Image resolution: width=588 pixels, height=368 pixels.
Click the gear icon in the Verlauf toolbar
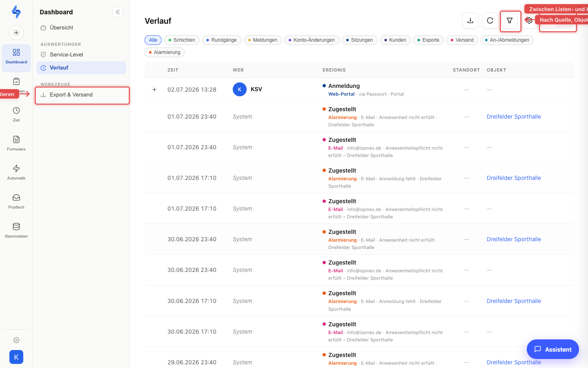529,20
